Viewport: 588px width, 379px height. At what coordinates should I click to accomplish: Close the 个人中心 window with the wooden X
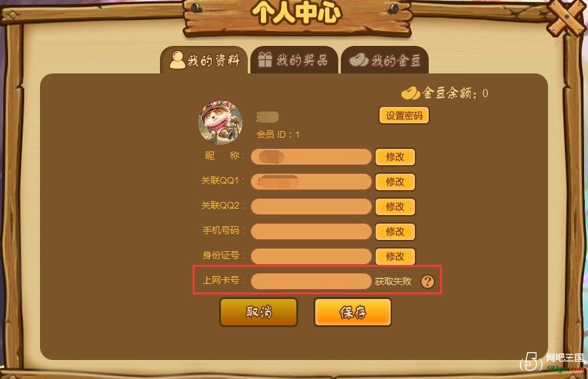[567, 18]
